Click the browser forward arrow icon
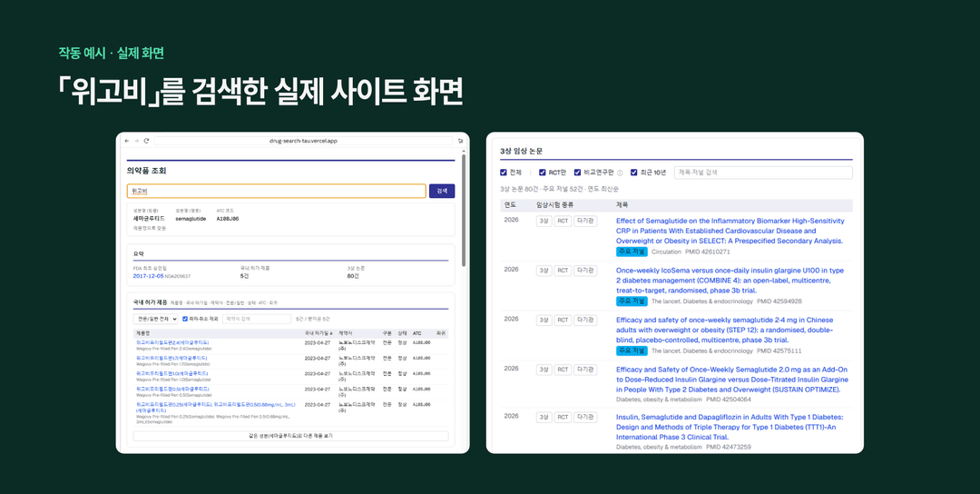This screenshot has width=980, height=494. coord(137,141)
